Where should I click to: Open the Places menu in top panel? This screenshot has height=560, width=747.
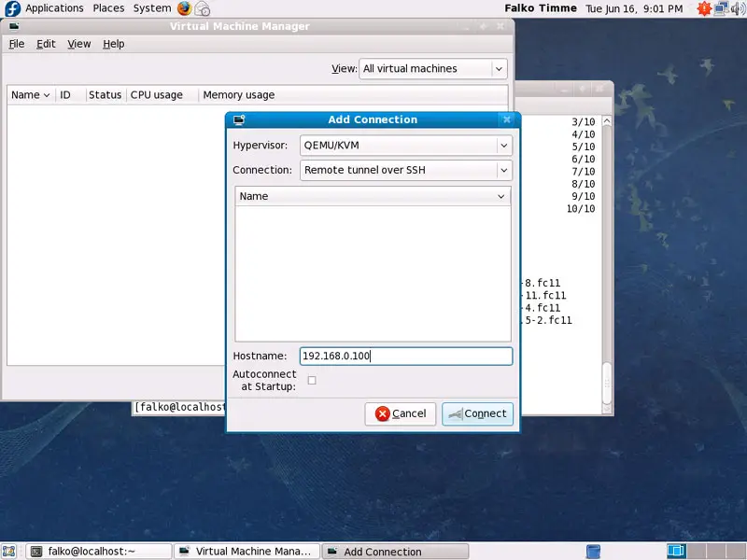(x=108, y=8)
